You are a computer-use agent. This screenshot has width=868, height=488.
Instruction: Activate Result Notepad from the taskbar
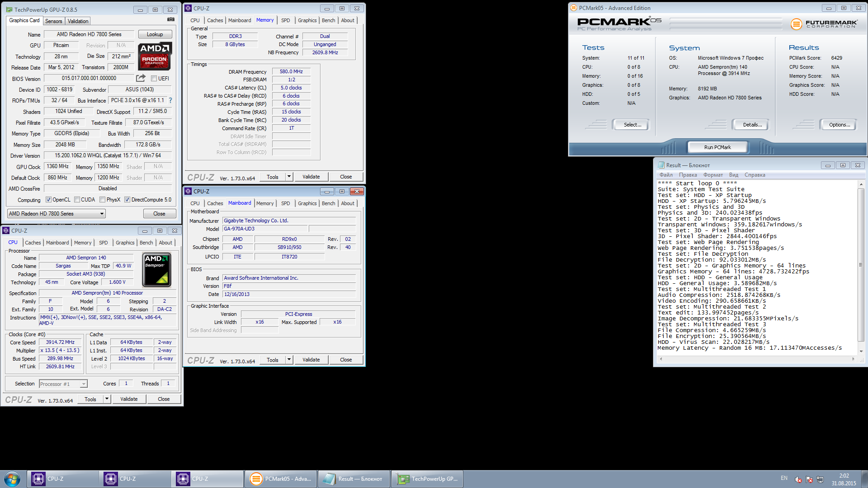[354, 479]
